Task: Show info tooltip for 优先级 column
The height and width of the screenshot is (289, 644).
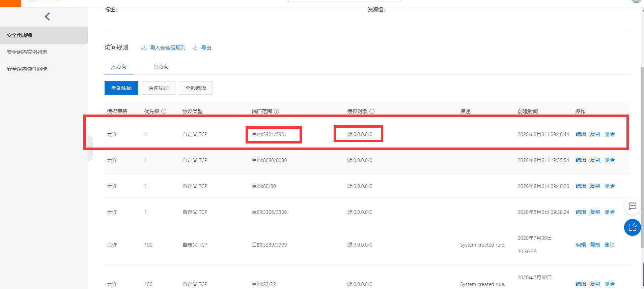Action: click(164, 111)
